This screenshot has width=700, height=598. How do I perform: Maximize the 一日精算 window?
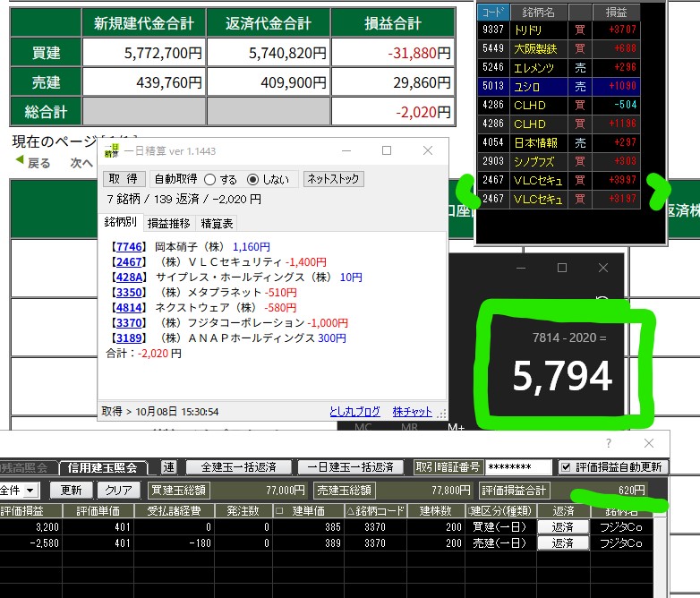pos(387,151)
